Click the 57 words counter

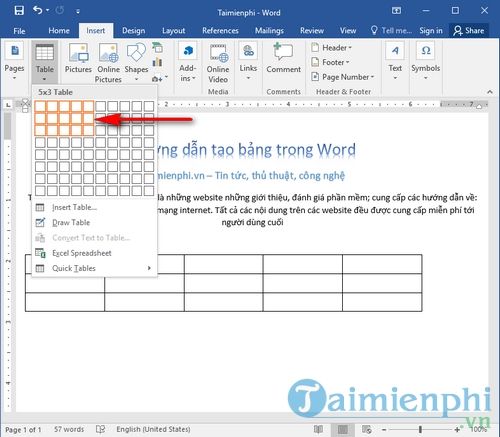[69, 429]
